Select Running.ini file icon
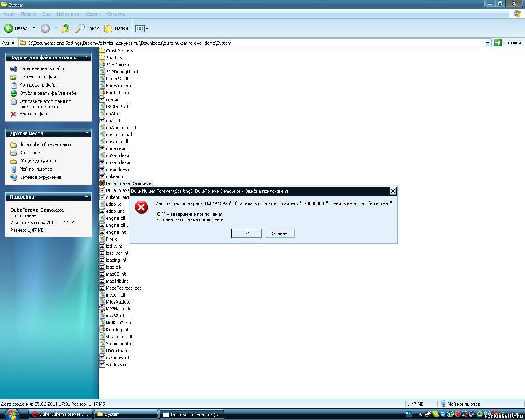Image resolution: width=525 pixels, height=420 pixels. pos(102,330)
